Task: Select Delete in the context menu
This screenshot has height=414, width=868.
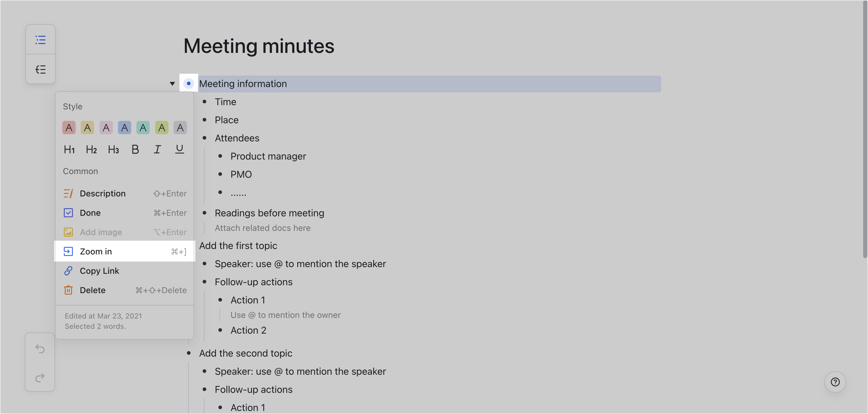Action: coord(92,290)
